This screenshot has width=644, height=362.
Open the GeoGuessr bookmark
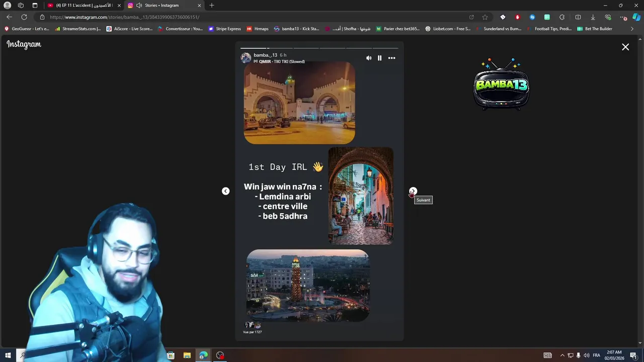point(27,29)
